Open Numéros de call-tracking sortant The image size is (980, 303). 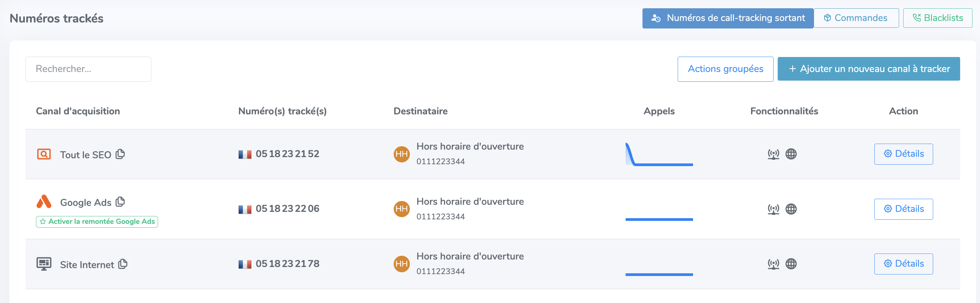[x=728, y=18]
